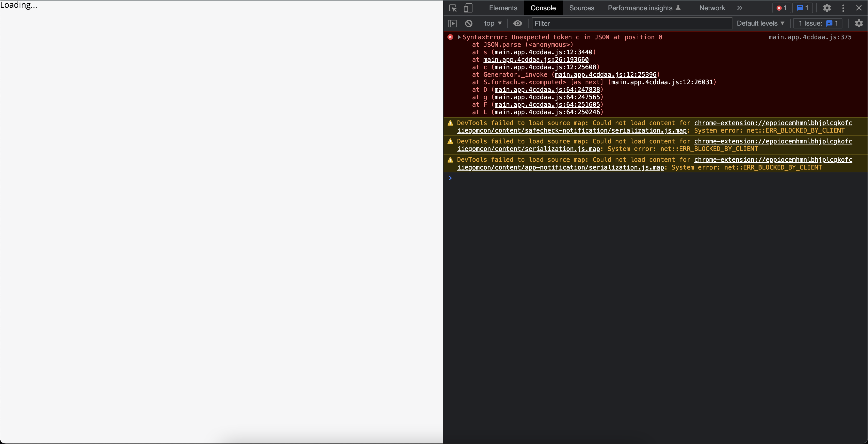Click the red error counter badge
The width and height of the screenshot is (868, 444).
(x=781, y=8)
